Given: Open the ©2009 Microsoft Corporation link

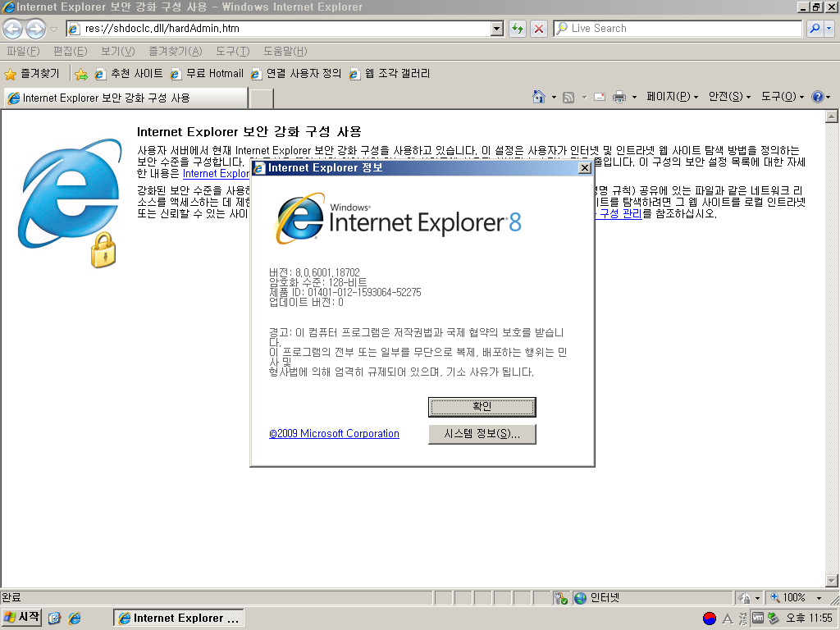Looking at the screenshot, I should 335,433.
